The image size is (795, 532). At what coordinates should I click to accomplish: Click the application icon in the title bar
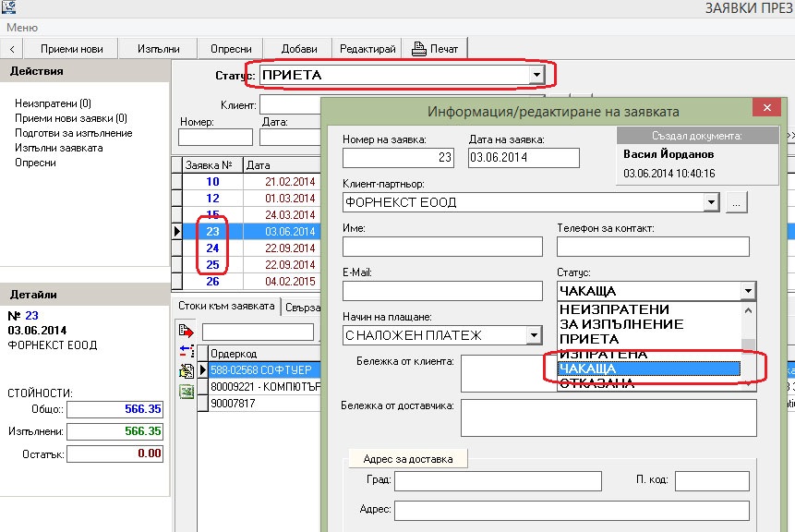point(9,6)
